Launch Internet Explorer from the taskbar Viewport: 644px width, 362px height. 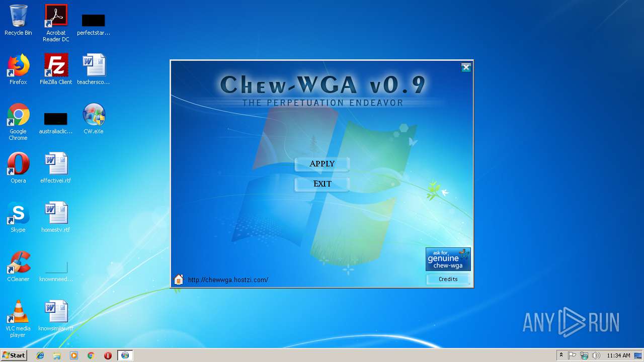(40, 355)
